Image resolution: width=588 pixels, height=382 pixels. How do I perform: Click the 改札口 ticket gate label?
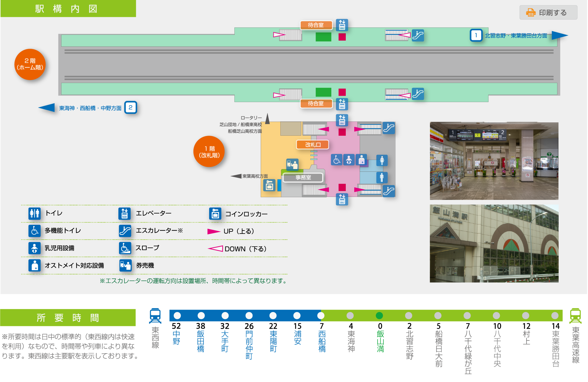[x=313, y=144]
